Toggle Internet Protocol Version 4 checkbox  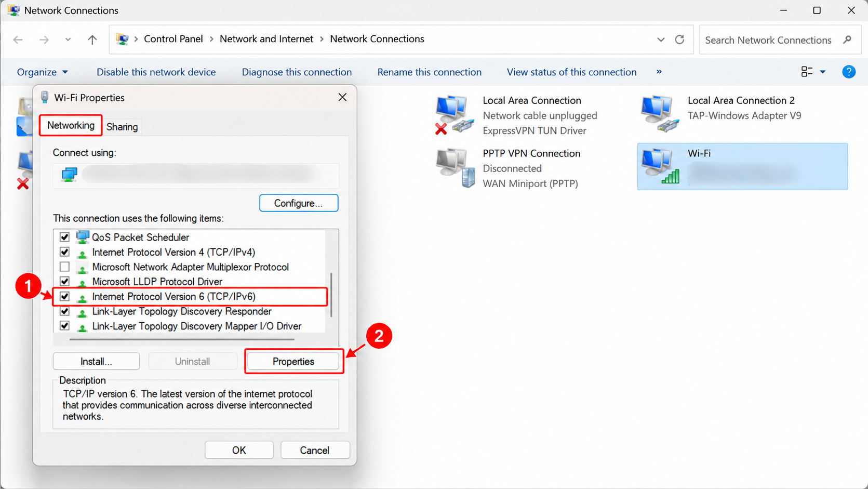pos(64,252)
